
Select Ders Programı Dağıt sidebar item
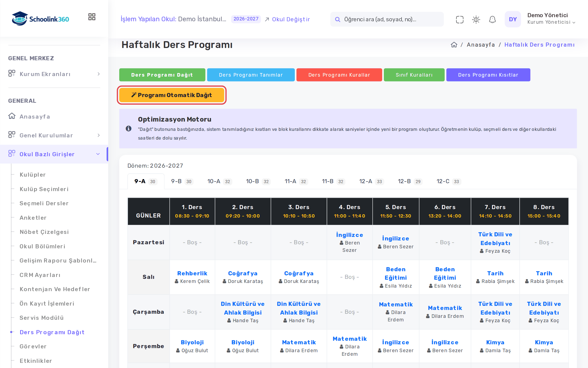coord(52,332)
